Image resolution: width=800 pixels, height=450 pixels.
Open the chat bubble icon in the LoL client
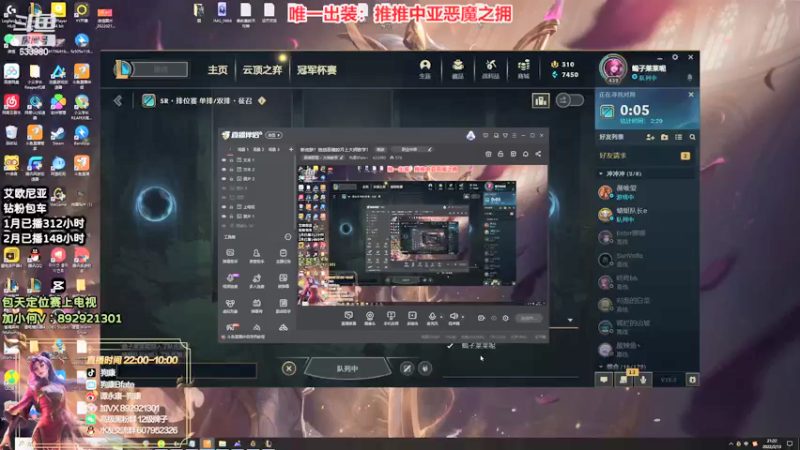coord(604,380)
